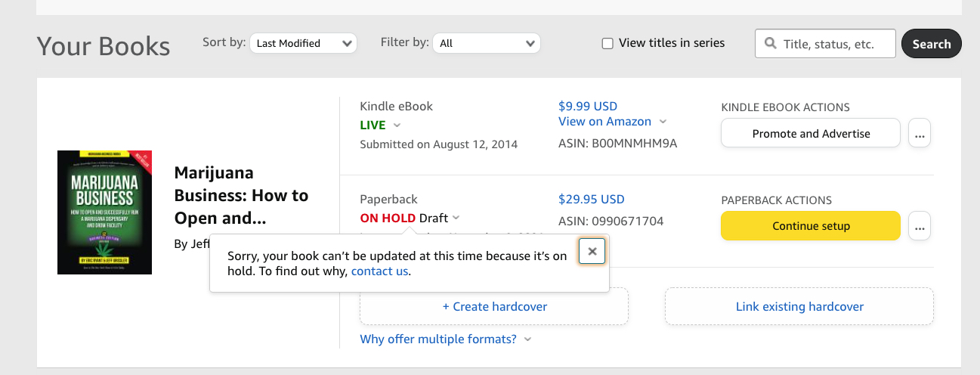This screenshot has width=980, height=375.
Task: Select the ASIN: 0990671704 text
Action: pos(611,222)
